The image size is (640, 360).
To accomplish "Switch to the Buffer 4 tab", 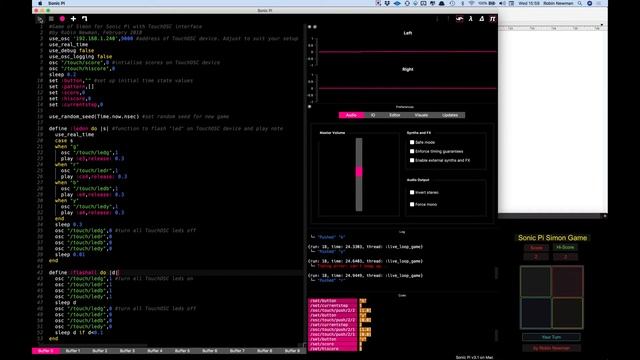I will click(x=155, y=351).
